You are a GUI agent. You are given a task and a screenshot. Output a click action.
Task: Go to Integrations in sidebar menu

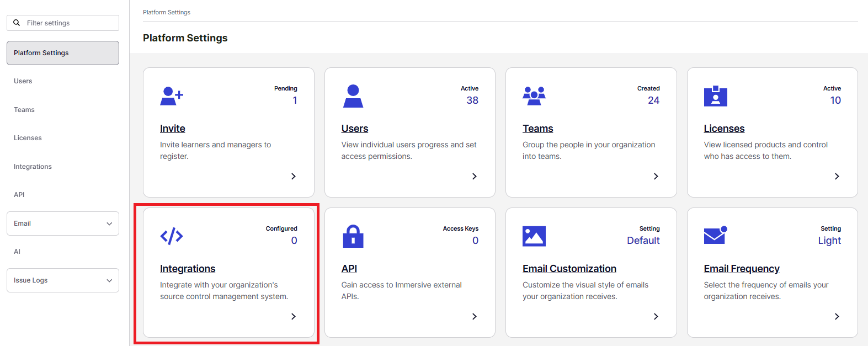tap(33, 167)
